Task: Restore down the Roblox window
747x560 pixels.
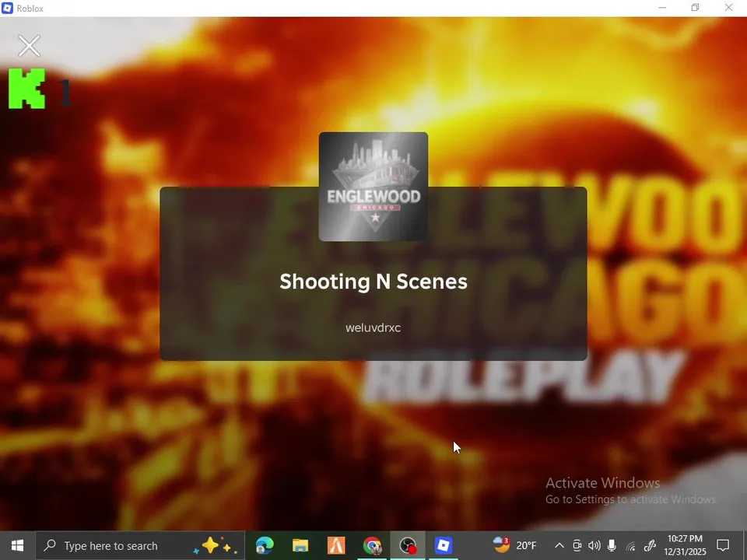Action: pyautogui.click(x=695, y=8)
